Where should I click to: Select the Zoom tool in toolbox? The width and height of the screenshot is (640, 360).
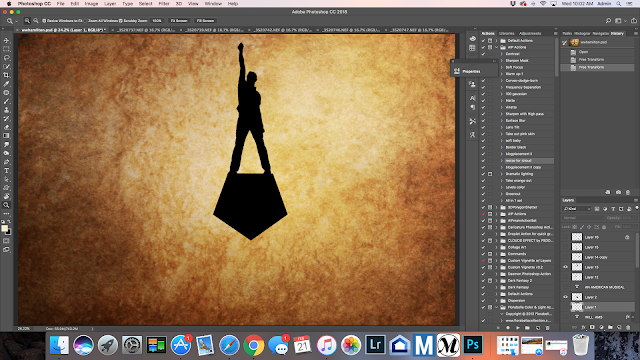click(x=6, y=205)
